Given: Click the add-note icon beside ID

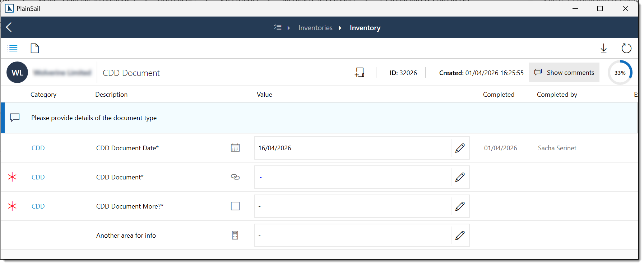Looking at the screenshot, I should click(x=360, y=73).
